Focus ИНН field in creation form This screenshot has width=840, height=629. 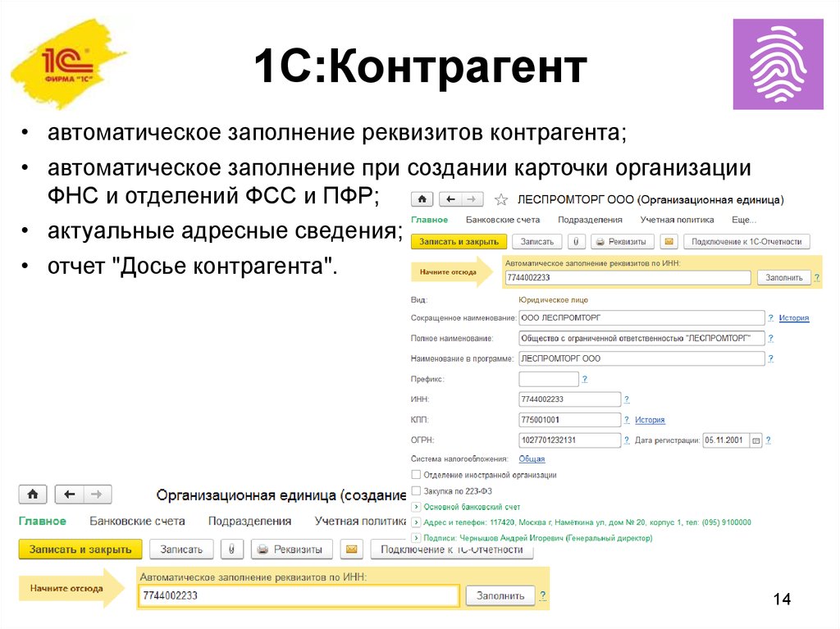coord(299,595)
